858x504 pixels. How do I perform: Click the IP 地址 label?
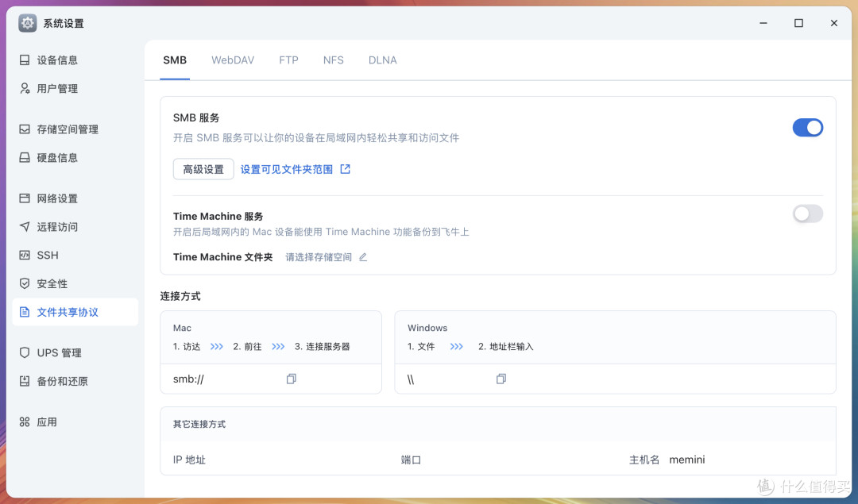click(x=189, y=460)
